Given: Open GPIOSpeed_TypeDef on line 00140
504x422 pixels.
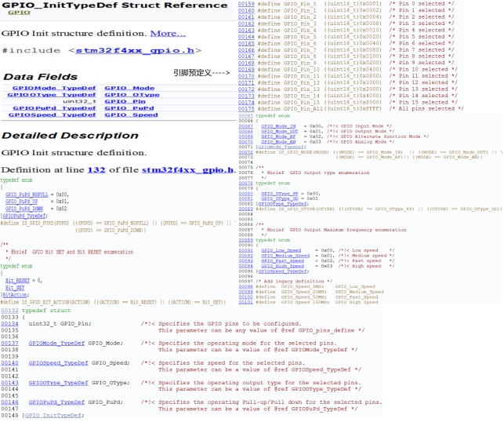Looking at the screenshot, I should 58,363.
